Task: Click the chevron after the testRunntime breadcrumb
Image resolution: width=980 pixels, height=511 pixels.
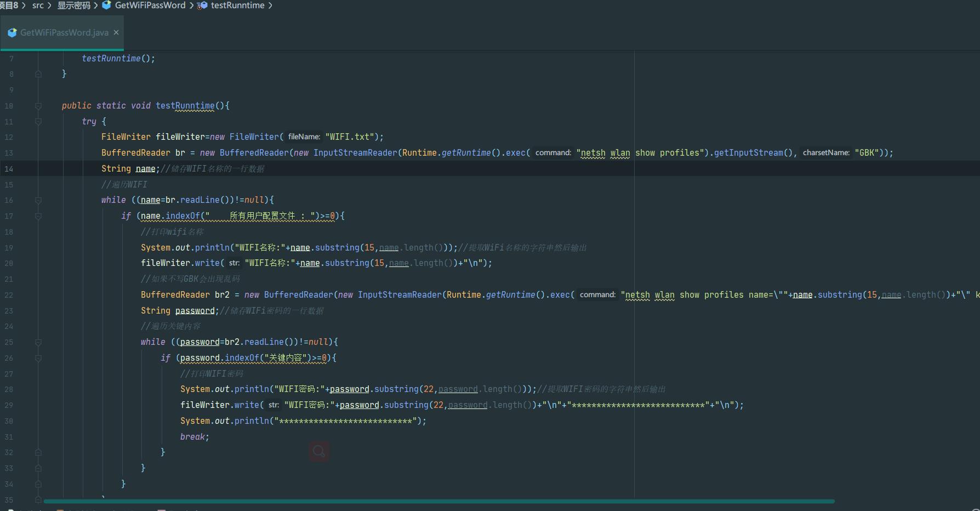Action: (x=270, y=5)
